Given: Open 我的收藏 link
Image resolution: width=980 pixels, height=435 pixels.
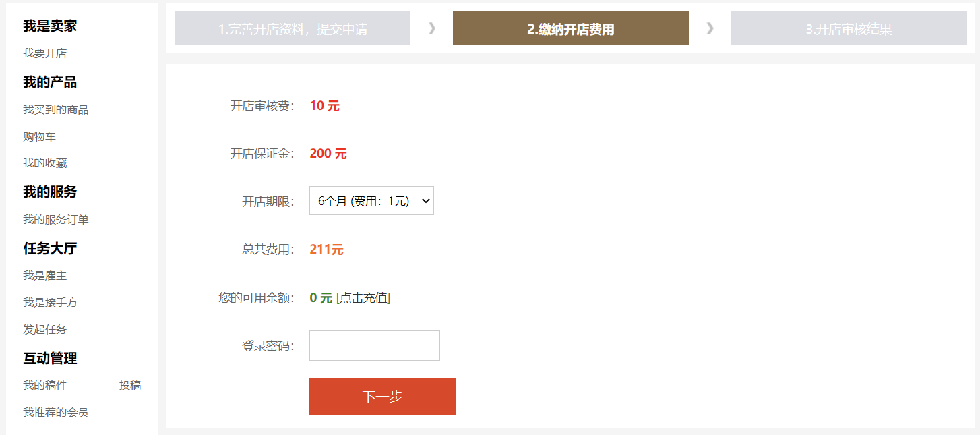Looking at the screenshot, I should tap(44, 163).
